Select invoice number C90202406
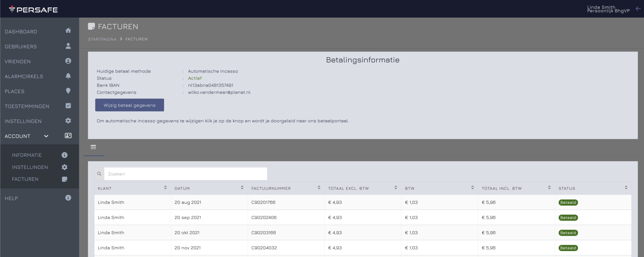Viewport: 644px width, 257px height. (264, 217)
